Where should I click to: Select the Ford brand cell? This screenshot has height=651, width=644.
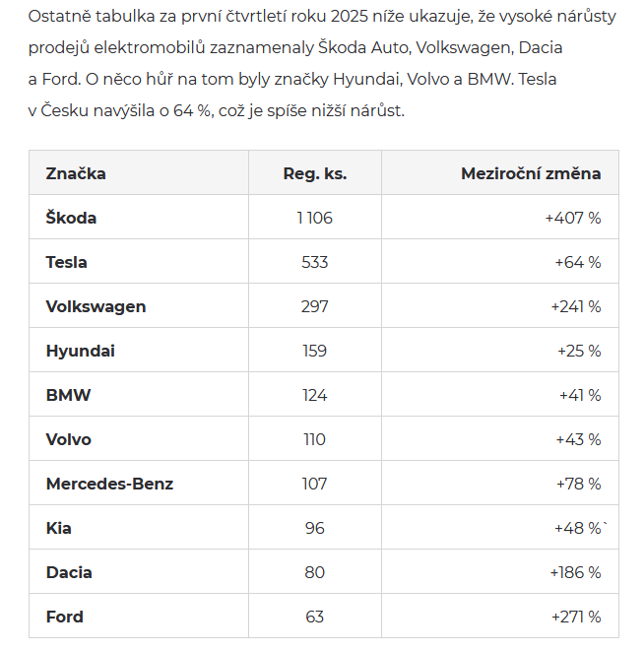tap(139, 617)
